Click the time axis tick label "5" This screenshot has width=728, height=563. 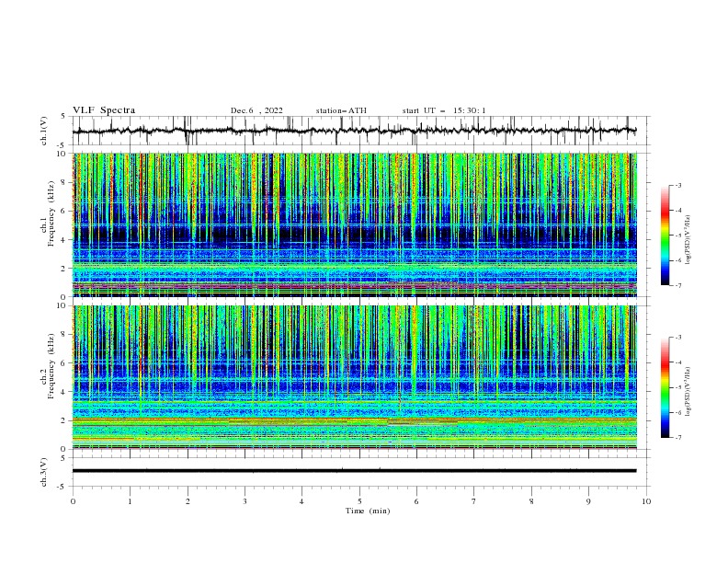[x=359, y=501]
